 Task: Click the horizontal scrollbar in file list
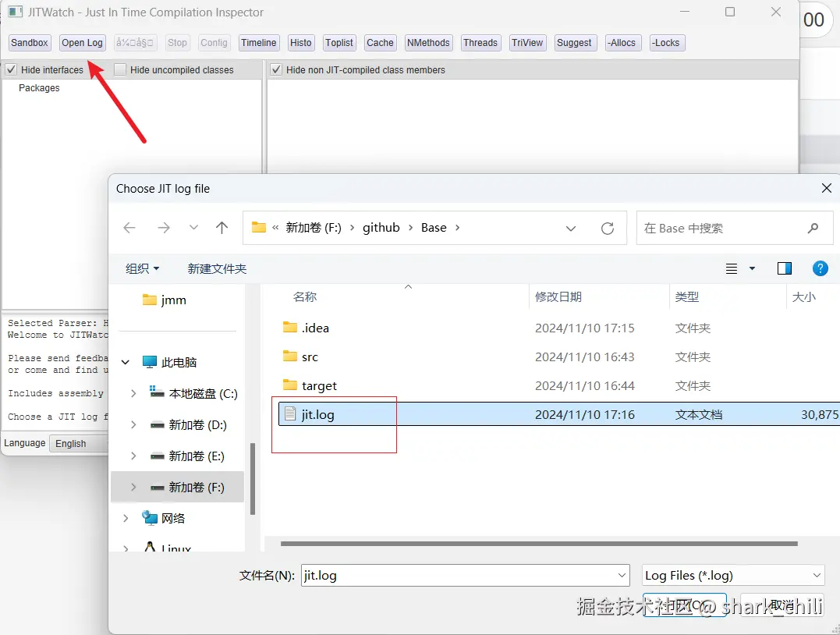point(539,544)
